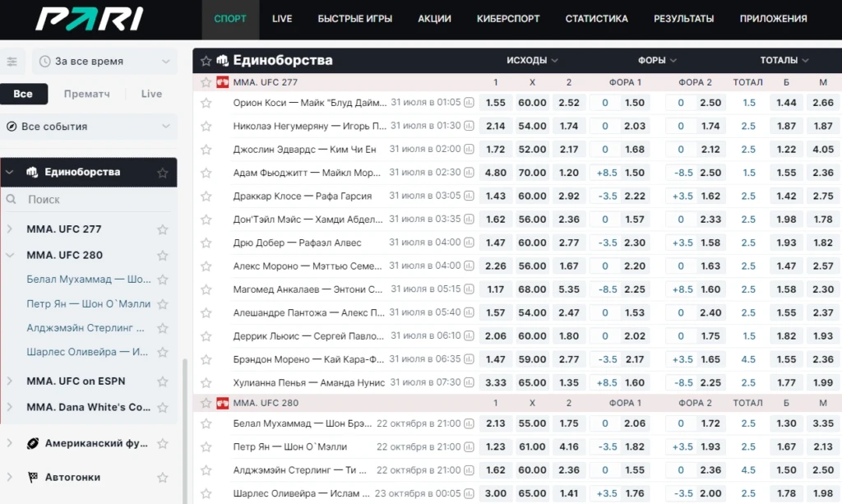Viewport: 842px width, 504px height.
Task: Open the filter settings icon in sidebar
Action: coord(12,62)
